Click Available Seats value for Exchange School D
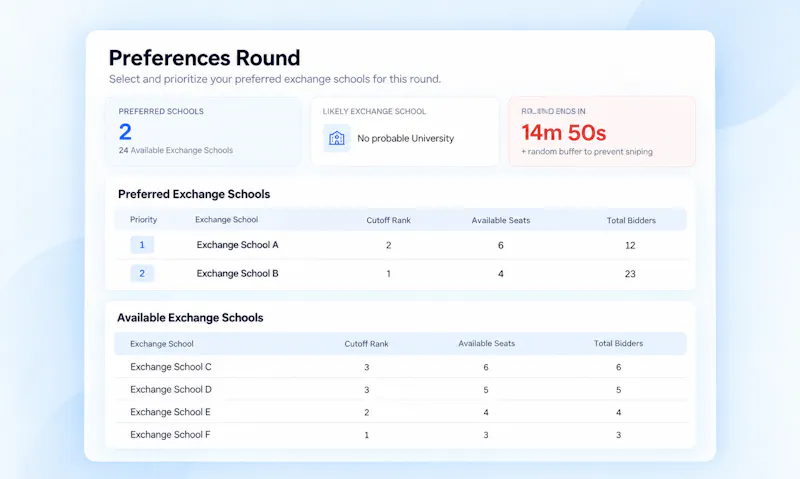The height and width of the screenshot is (479, 800). tap(486, 390)
